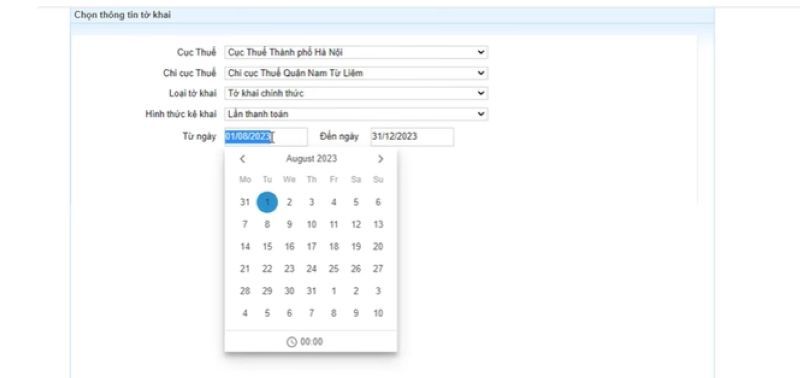
Task: Choose August 7 in the calendar
Action: 245,224
